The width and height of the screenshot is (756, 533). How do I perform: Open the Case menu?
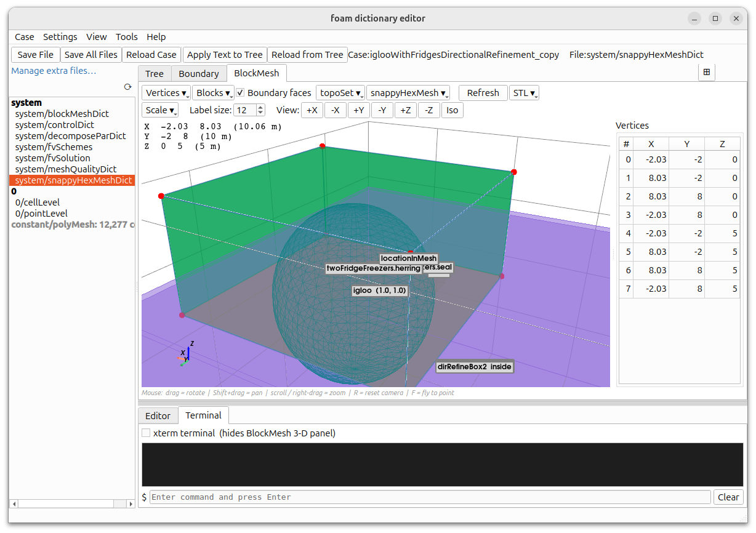25,37
